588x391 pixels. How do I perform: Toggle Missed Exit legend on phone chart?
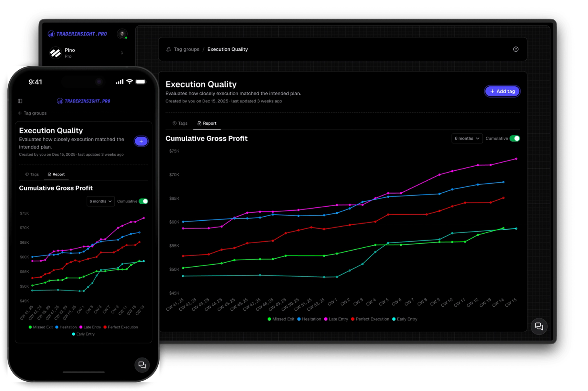click(40, 327)
